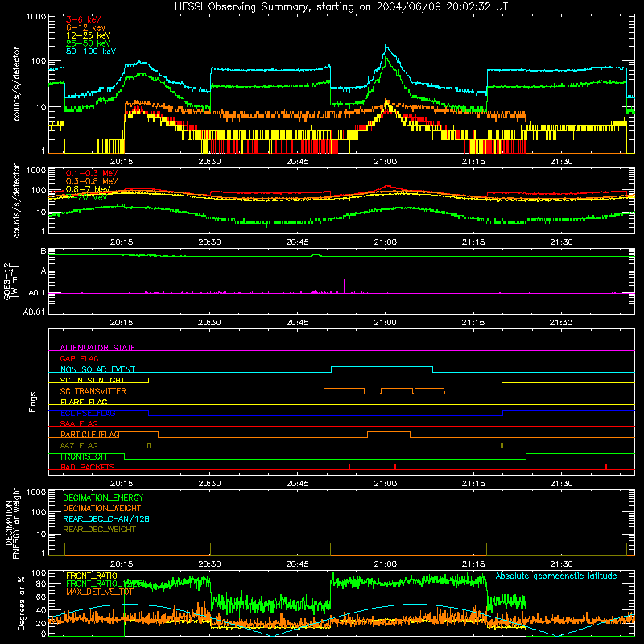Click the yellow FRONT_RATIO legend label
The image size is (644, 644).
click(x=92, y=576)
